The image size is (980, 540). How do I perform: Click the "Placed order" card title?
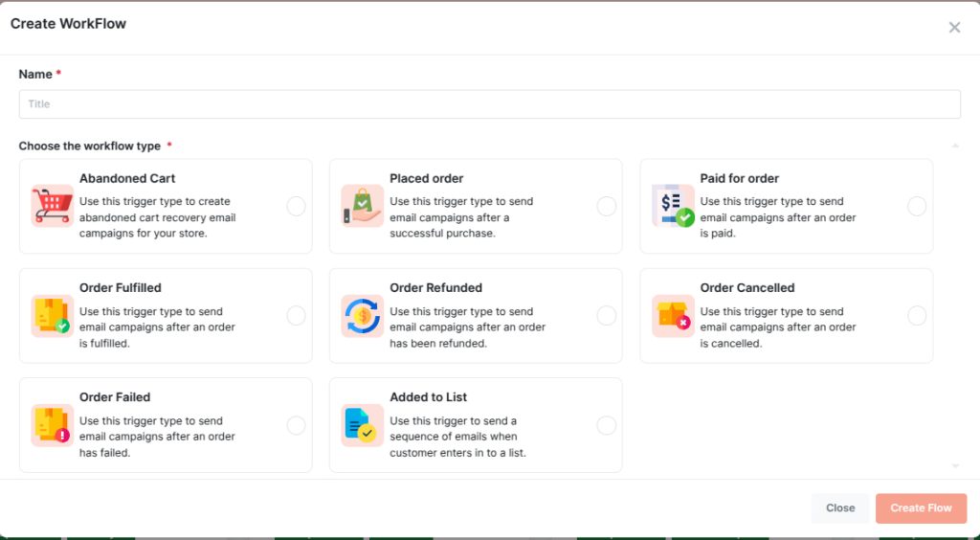(x=426, y=179)
